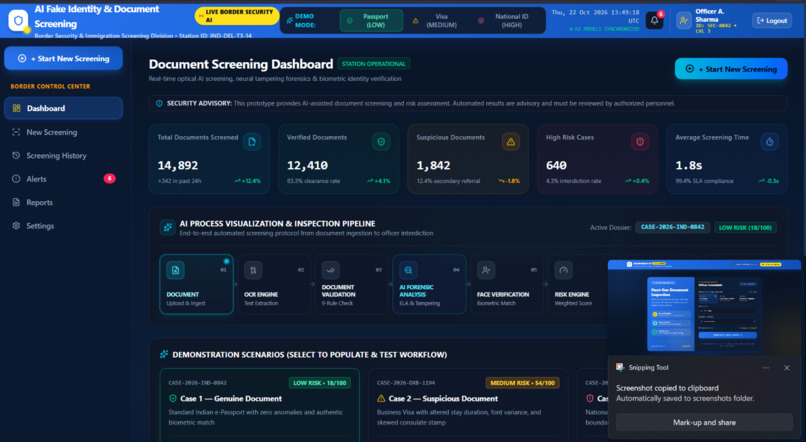
Task: Click the Logout button
Action: click(x=772, y=21)
